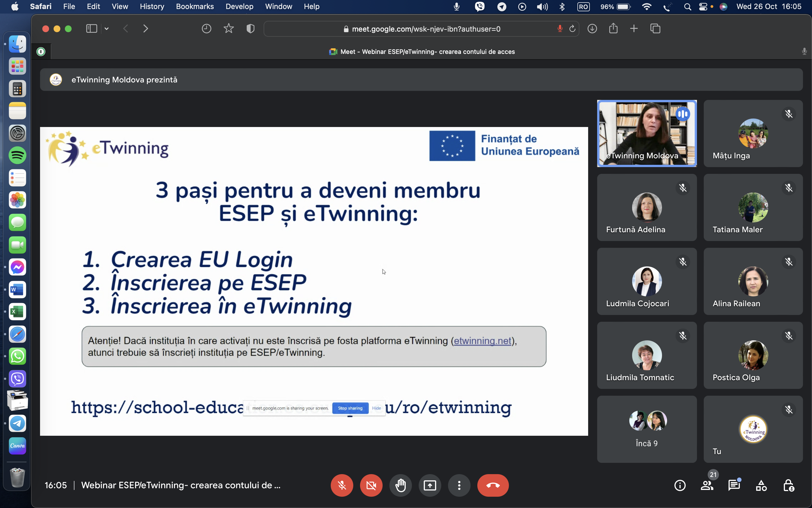This screenshot has height=508, width=812.
Task: Open Canva from the Dock
Action: (x=17, y=446)
